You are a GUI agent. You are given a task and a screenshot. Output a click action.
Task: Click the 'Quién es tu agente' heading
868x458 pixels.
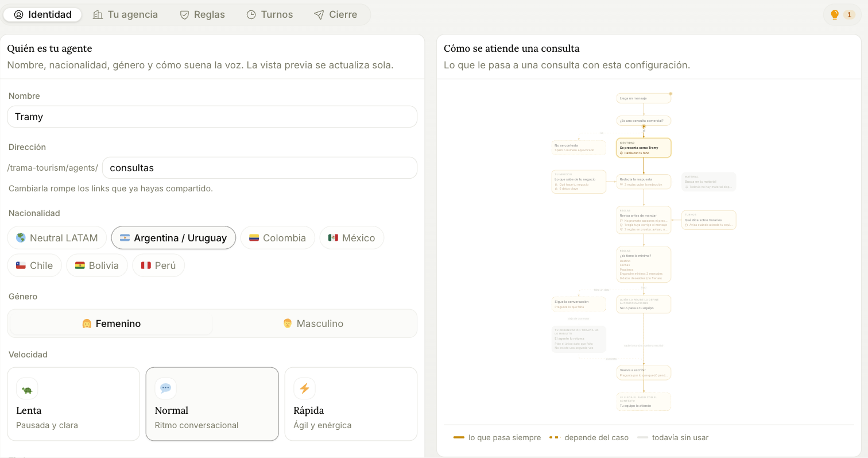click(x=50, y=48)
